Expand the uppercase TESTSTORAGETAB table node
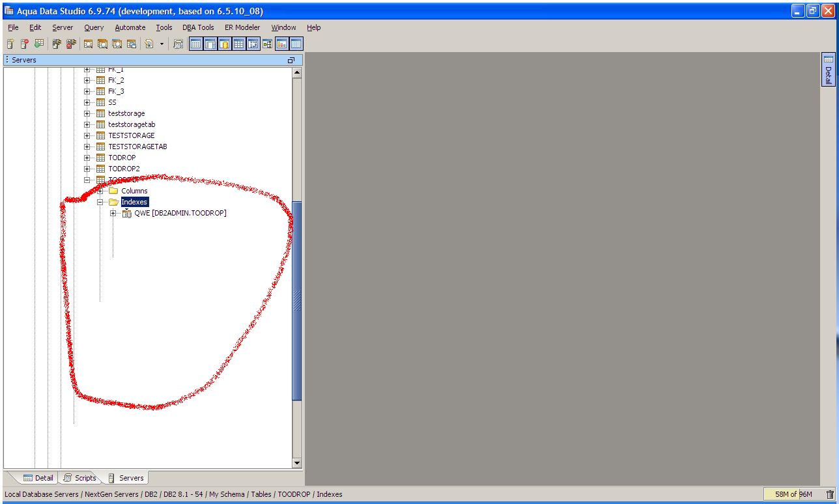This screenshot has height=504, width=839. click(x=87, y=147)
